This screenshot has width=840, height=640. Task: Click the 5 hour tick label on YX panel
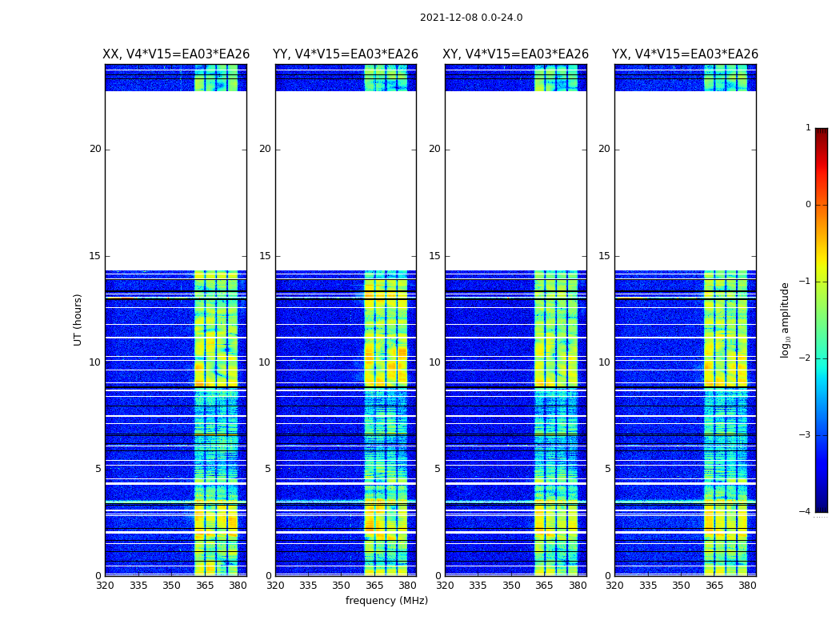pos(607,469)
